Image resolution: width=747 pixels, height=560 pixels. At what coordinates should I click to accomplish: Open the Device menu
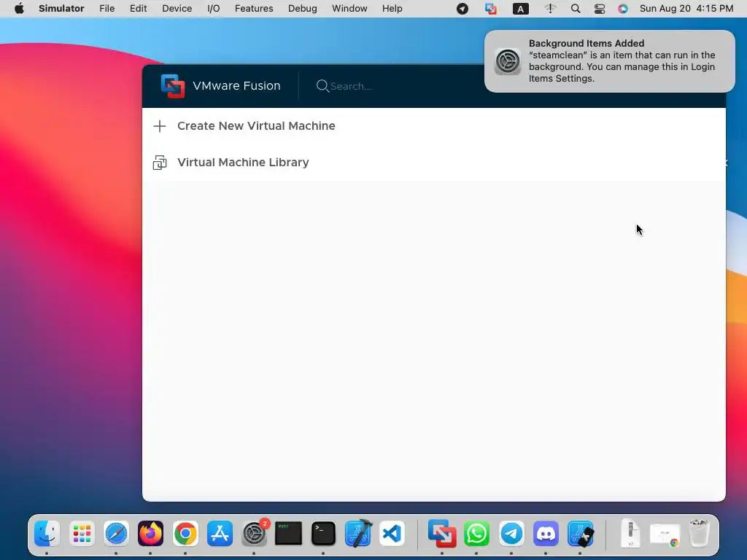177,9
